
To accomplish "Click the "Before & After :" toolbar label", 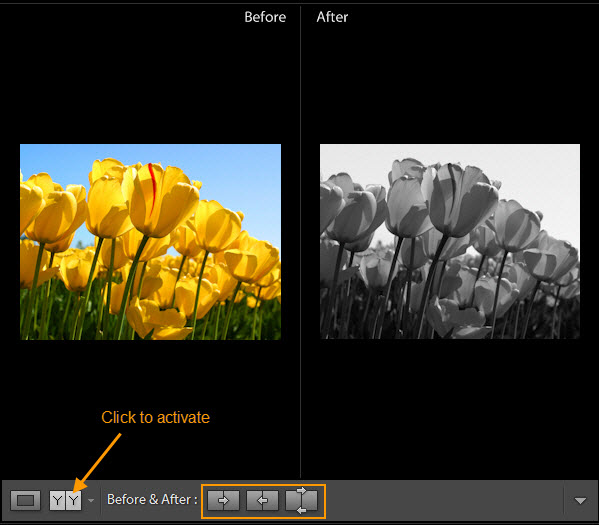I will [152, 499].
